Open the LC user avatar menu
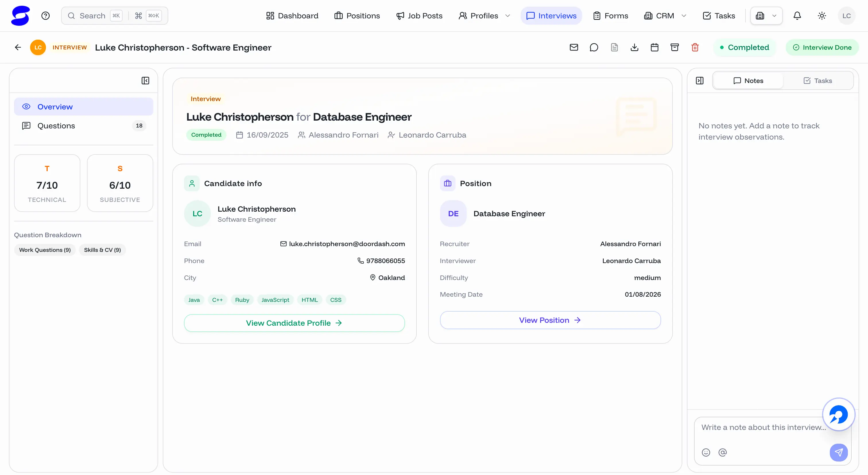868x475 pixels. (x=846, y=16)
